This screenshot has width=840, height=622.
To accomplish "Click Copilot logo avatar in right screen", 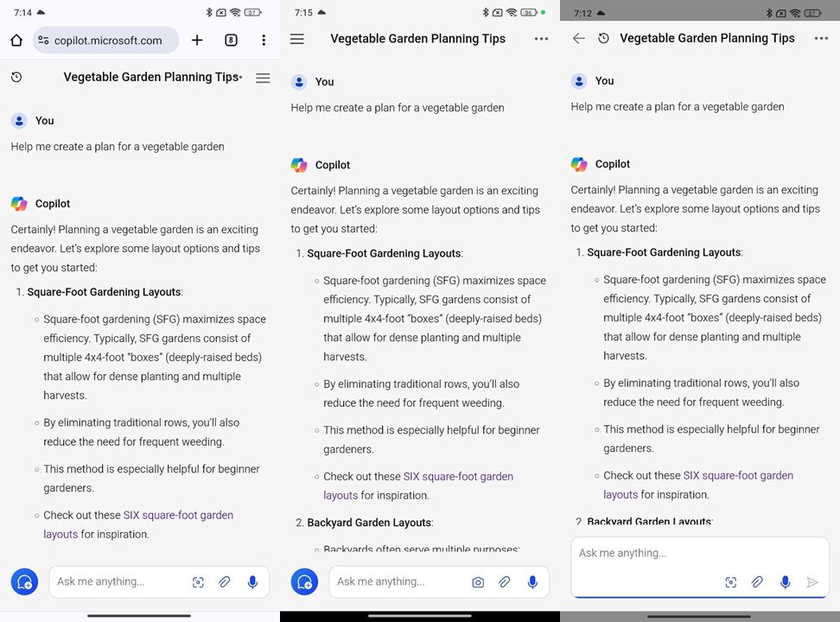I will [x=579, y=164].
